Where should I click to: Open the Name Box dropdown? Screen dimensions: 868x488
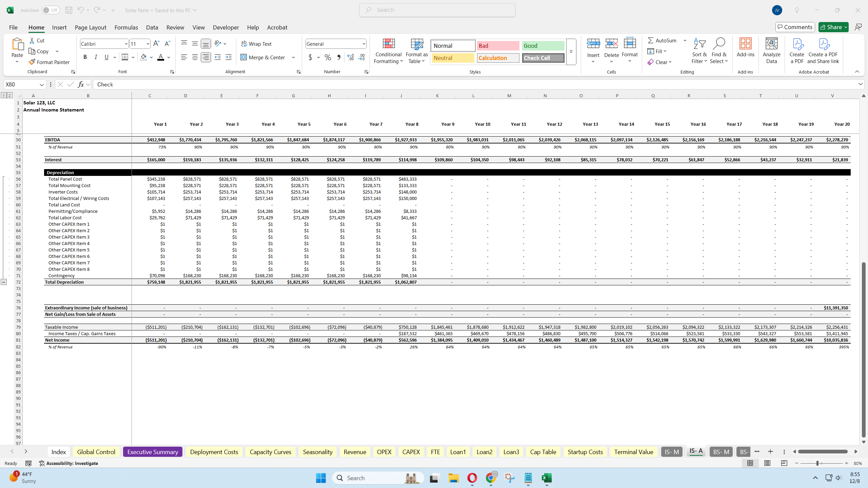pos(42,84)
